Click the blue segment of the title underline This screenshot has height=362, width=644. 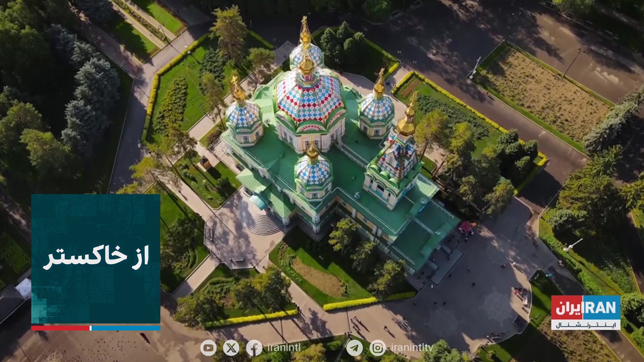126,328
